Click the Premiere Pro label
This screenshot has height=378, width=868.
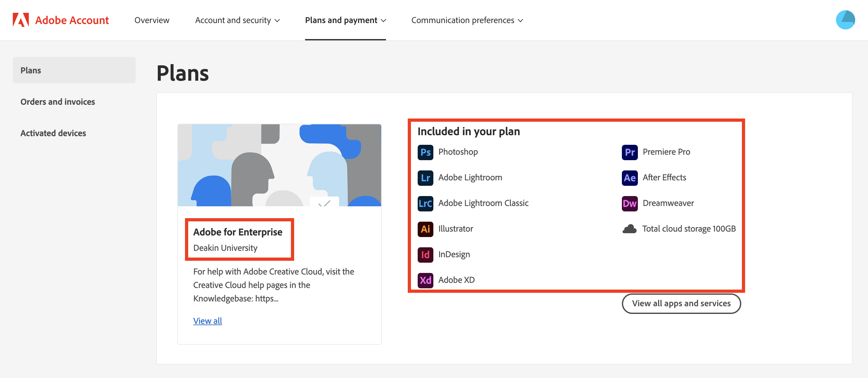(x=666, y=152)
